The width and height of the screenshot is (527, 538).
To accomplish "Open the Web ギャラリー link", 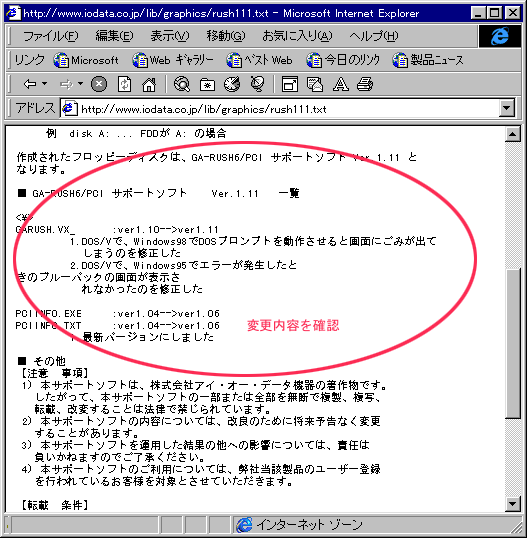I will coord(173,60).
